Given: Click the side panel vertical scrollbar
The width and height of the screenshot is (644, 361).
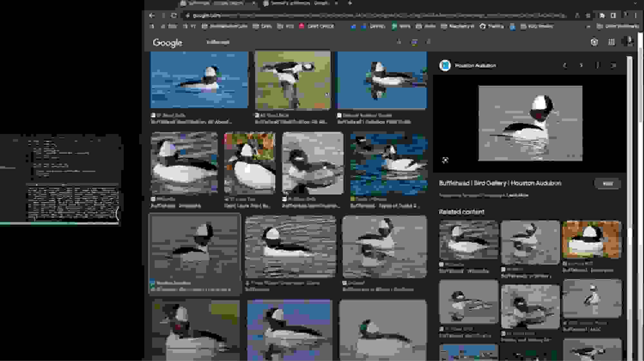Looking at the screenshot, I should [x=630, y=129].
